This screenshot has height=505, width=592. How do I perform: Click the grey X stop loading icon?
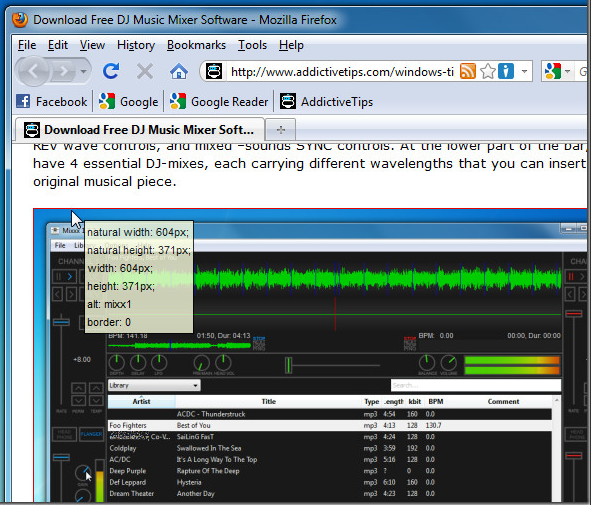145,71
